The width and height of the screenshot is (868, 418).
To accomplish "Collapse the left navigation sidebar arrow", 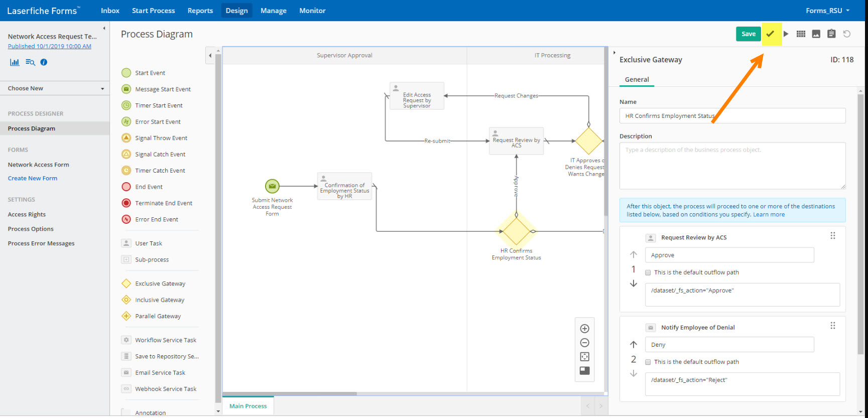I will (104, 28).
